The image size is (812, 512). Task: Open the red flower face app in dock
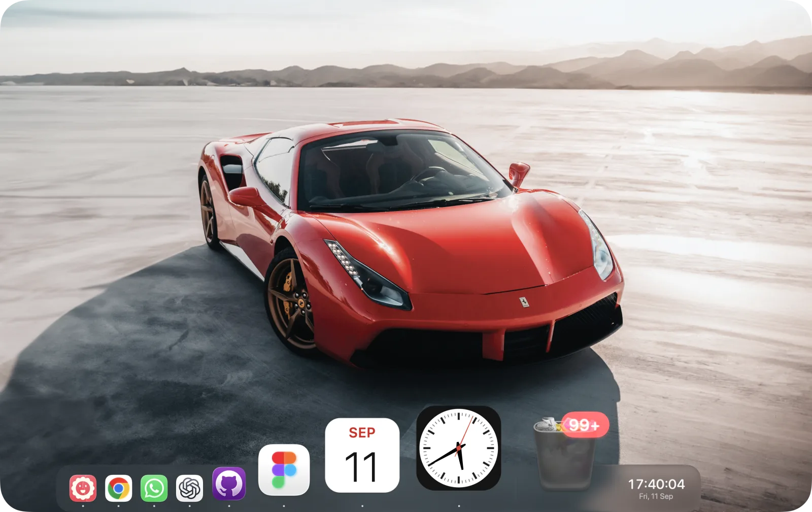tap(83, 488)
